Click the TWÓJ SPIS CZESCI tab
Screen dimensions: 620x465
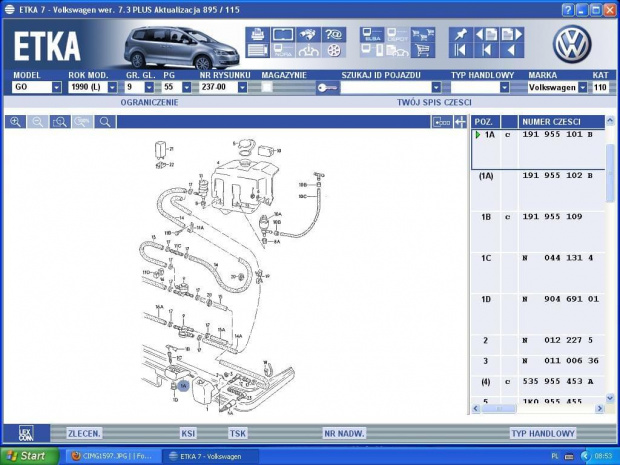click(x=434, y=102)
